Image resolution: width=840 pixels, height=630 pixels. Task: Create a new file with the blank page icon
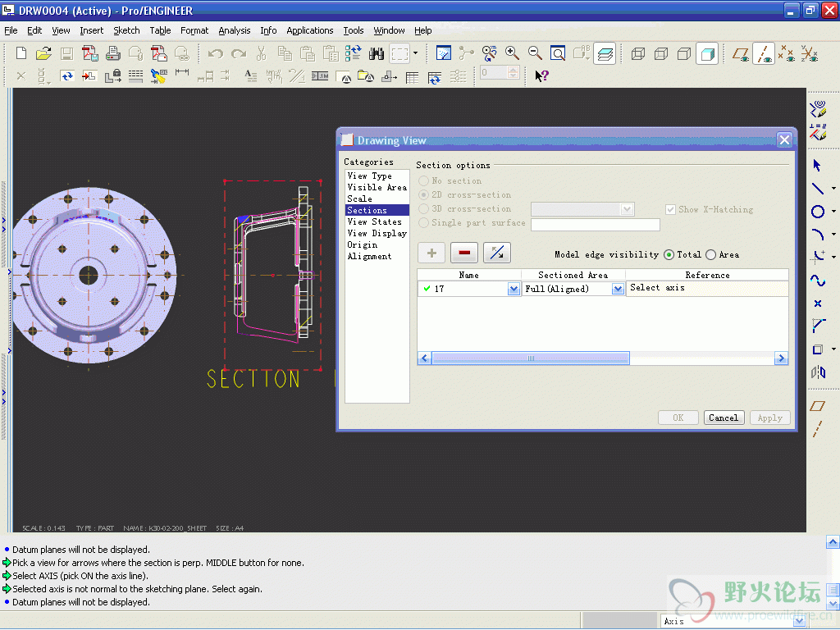click(21, 53)
